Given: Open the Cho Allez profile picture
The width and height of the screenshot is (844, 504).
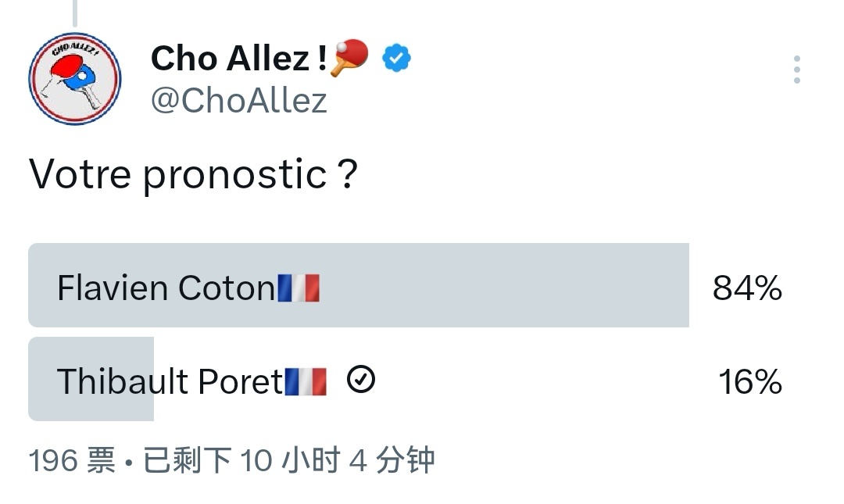Looking at the screenshot, I should (74, 78).
